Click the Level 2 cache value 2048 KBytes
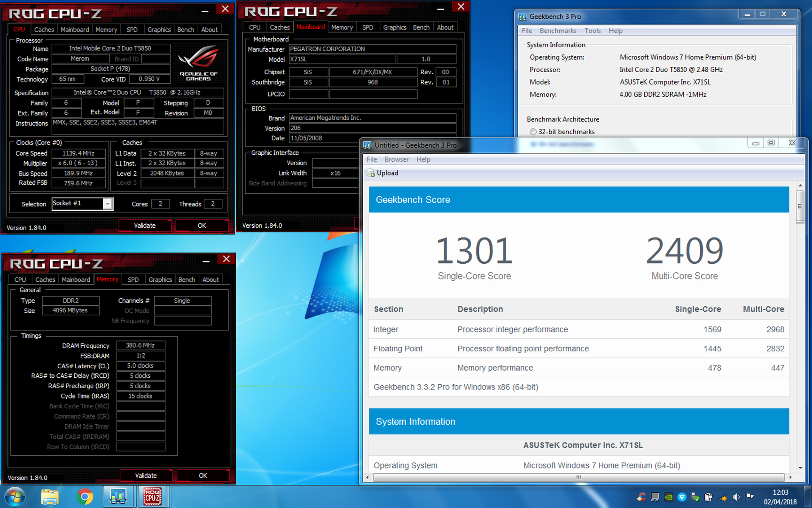The width and height of the screenshot is (812, 508). [167, 173]
